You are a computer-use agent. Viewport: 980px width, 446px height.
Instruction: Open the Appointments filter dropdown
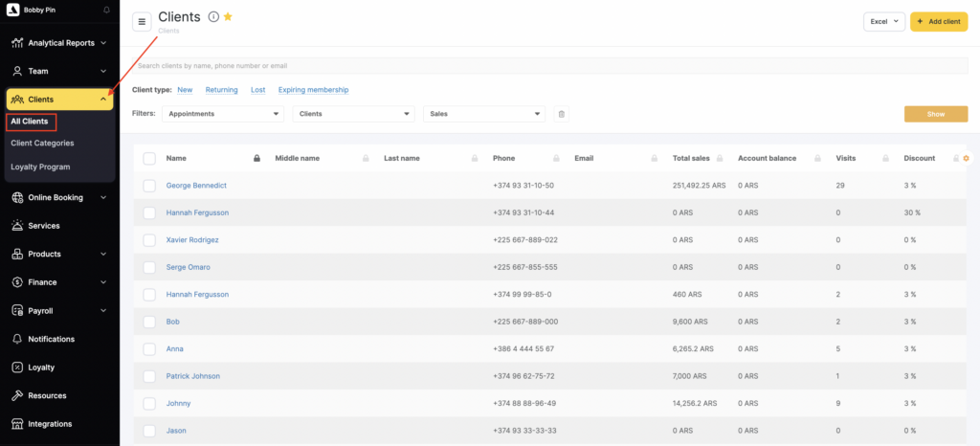pyautogui.click(x=223, y=114)
